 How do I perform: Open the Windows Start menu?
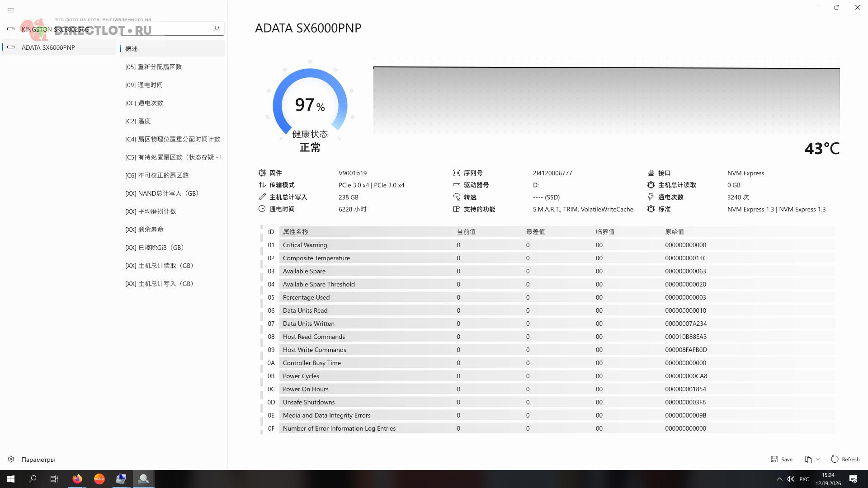click(x=11, y=479)
